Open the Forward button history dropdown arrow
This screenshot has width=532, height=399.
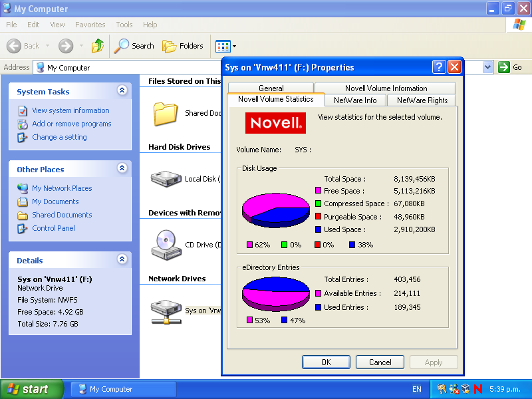(x=81, y=46)
